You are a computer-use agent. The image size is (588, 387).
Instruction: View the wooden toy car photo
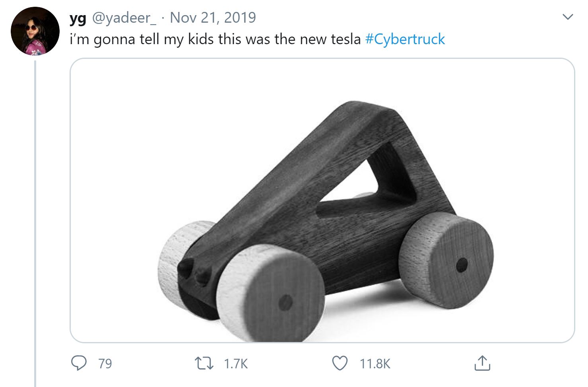coord(322,200)
